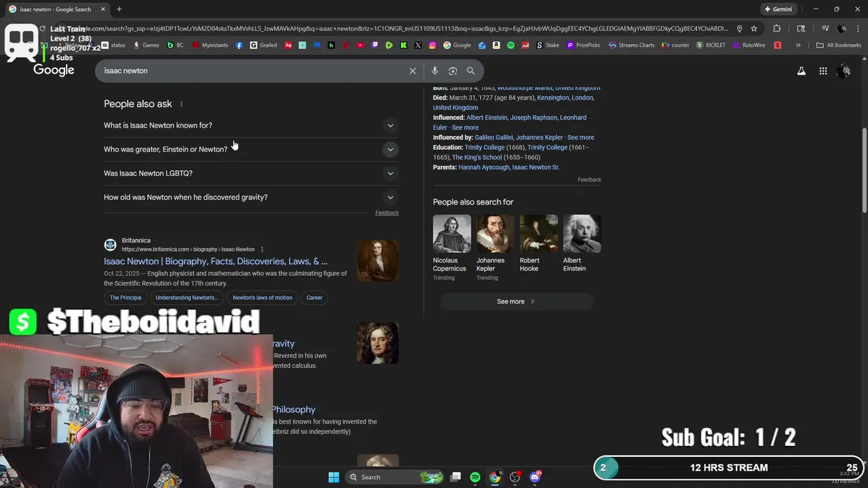Click See more under People also search

[x=516, y=302]
